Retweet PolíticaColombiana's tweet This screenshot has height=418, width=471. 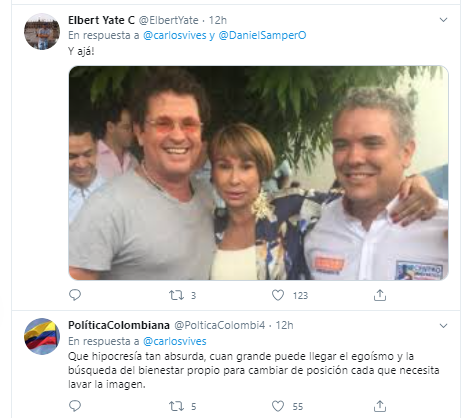point(176,406)
